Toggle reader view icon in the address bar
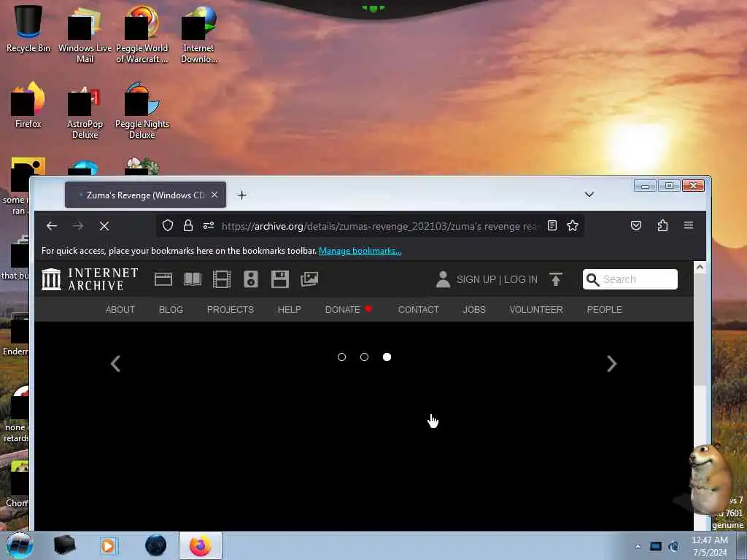Screen dimensions: 747x560 551,226
